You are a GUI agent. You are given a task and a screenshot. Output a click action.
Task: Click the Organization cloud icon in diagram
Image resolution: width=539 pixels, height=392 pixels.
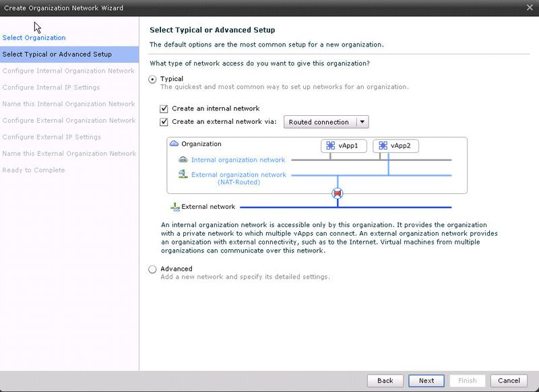[x=175, y=143]
